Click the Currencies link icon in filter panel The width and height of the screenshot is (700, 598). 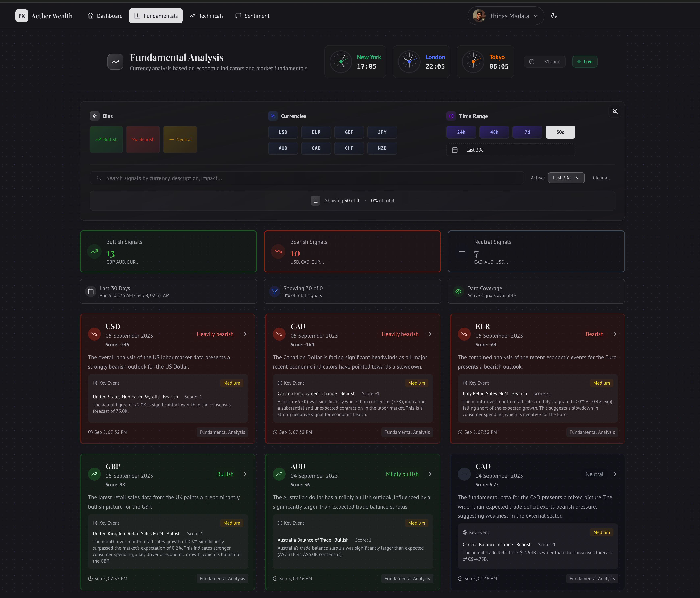273,116
